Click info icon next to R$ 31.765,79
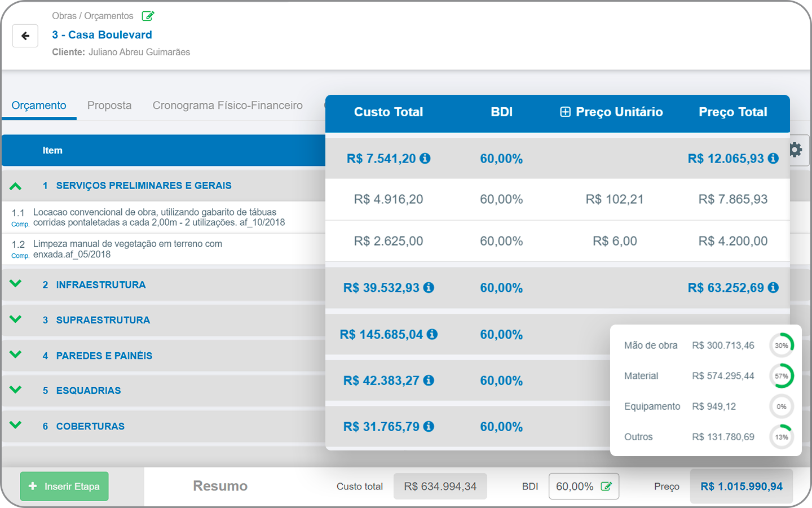Viewport: 812px width, 508px height. [x=429, y=427]
